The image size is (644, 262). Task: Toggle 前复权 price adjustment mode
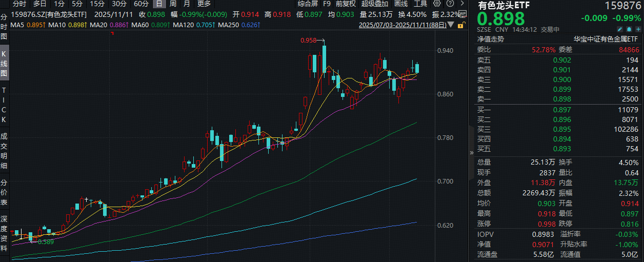(346, 4)
